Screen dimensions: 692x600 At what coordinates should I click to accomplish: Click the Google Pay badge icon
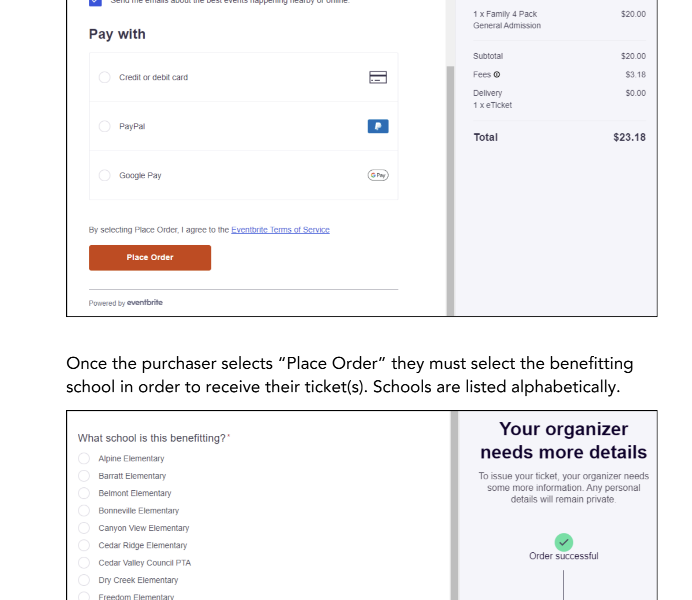point(378,175)
